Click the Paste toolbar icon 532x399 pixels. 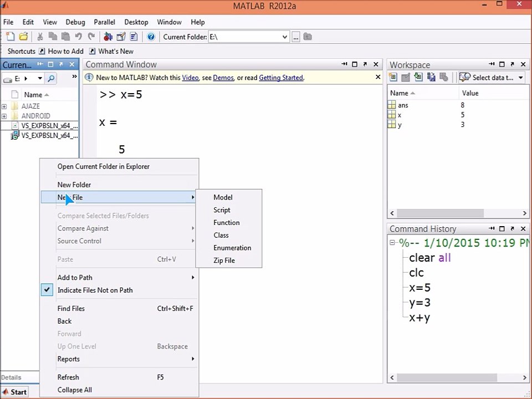pos(65,37)
